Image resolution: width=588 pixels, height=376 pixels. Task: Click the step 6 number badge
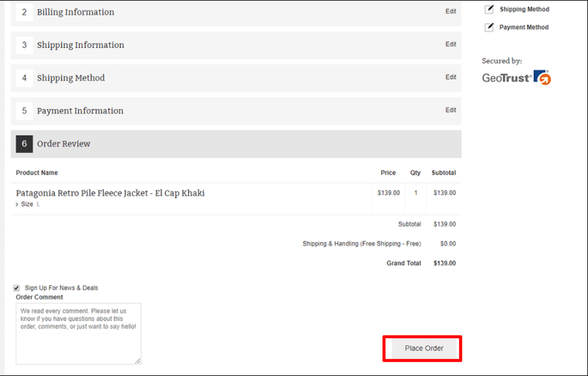click(x=24, y=144)
